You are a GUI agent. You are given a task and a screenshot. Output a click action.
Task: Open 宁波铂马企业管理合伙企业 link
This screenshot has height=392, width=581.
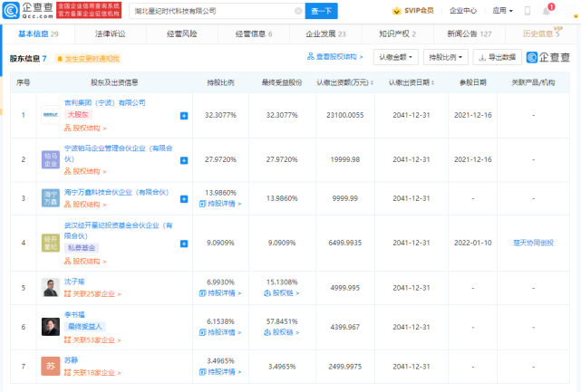pyautogui.click(x=118, y=153)
